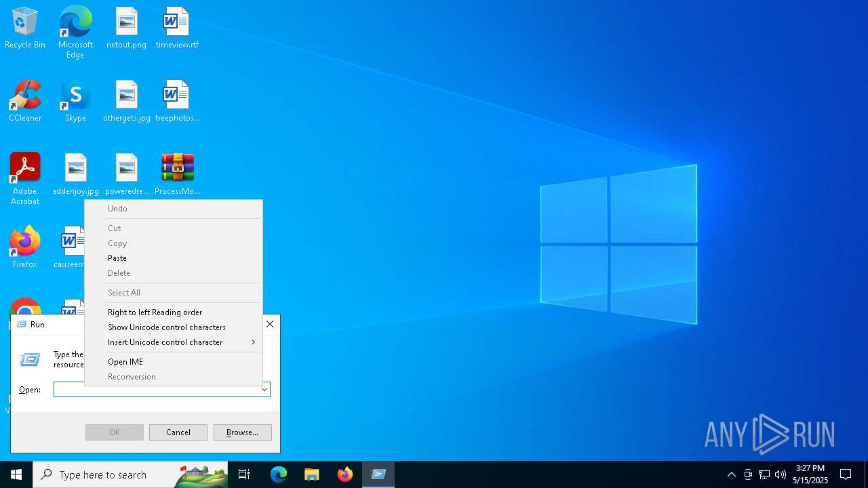Open the Action Center notifications icon

click(x=846, y=474)
